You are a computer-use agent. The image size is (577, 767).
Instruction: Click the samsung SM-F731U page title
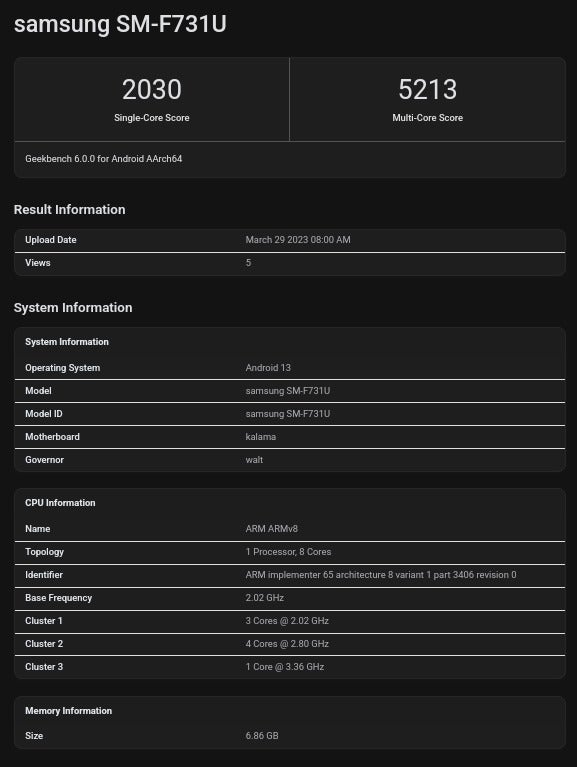pyautogui.click(x=120, y=24)
